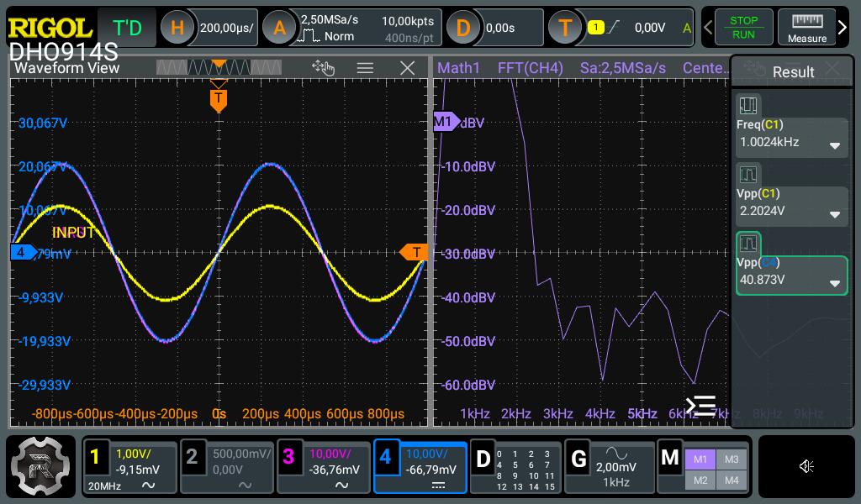This screenshot has width=861, height=504.
Task: Click the 1.0024kHz frequency value
Action: pos(769,142)
